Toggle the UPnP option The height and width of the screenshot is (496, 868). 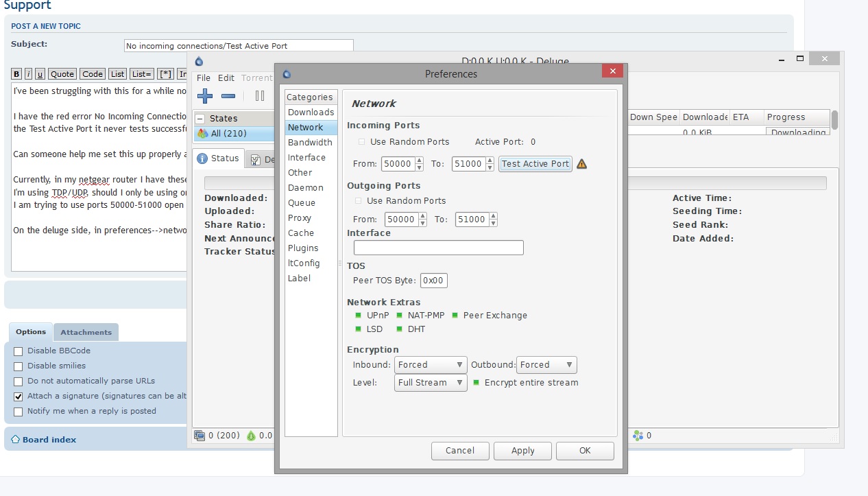click(358, 316)
